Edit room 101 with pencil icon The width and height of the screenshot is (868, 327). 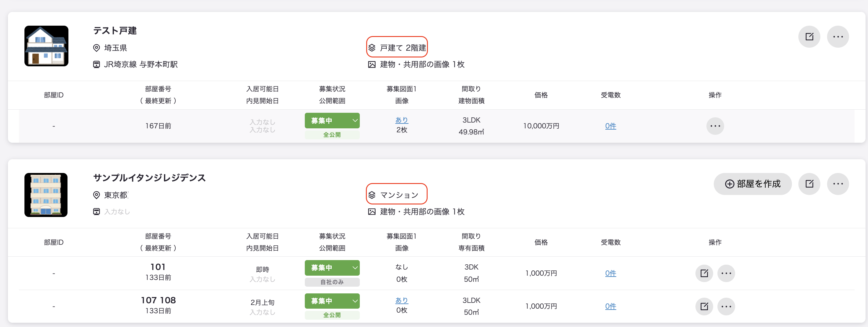point(704,273)
